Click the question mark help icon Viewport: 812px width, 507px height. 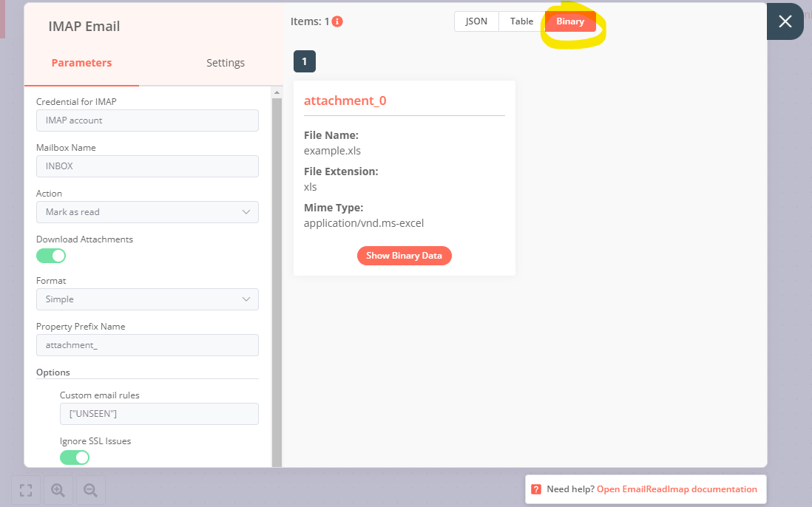pos(535,489)
